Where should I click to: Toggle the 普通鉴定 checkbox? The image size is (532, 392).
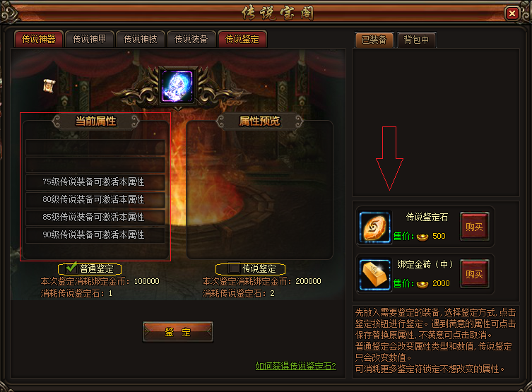click(71, 268)
